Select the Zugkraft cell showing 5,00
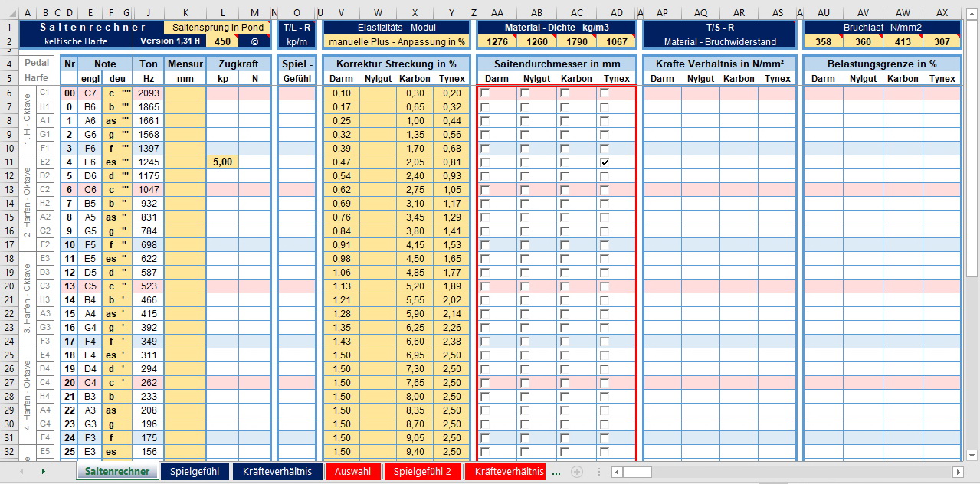The height and width of the screenshot is (484, 980). tap(222, 162)
